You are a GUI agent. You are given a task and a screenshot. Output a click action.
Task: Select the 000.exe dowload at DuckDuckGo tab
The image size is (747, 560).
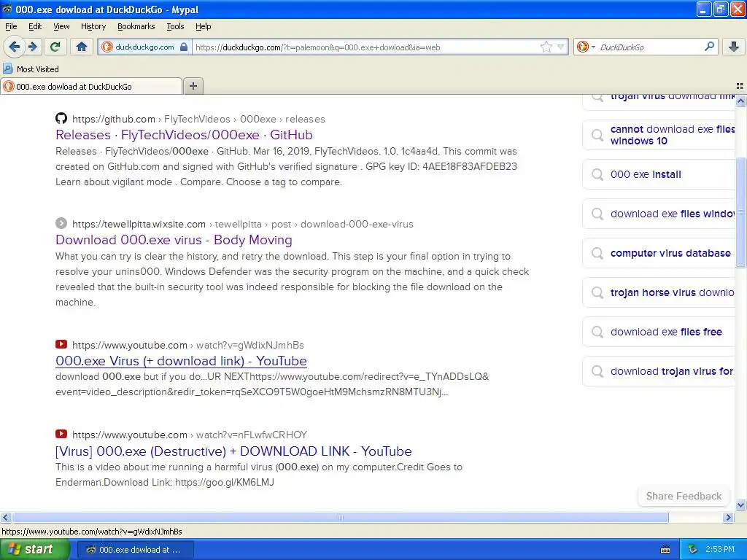tap(91, 86)
